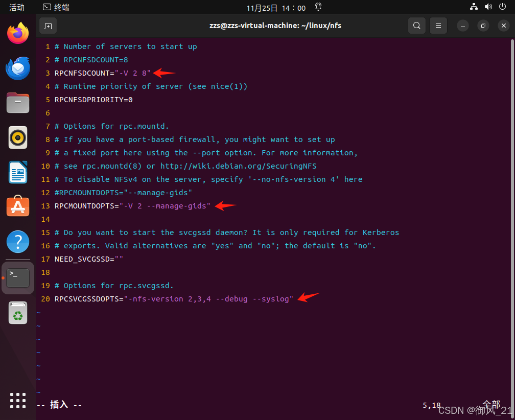Launch LibreOffice Writer

[17, 172]
